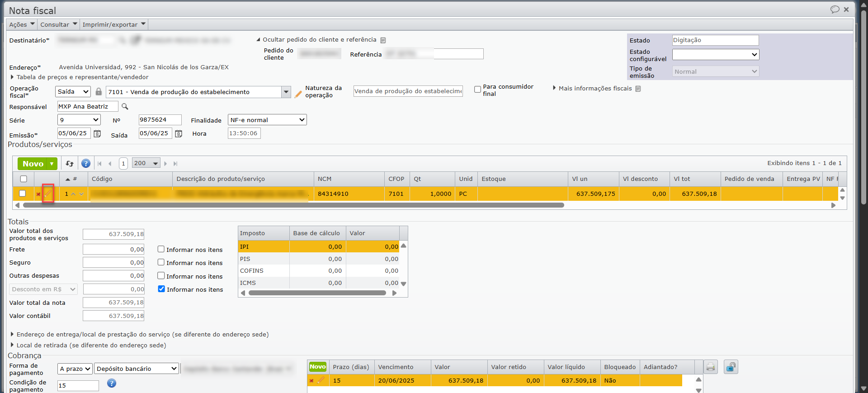Open help for Condição de pagamento
Viewport: 868px width, 393px height.
coord(112,384)
